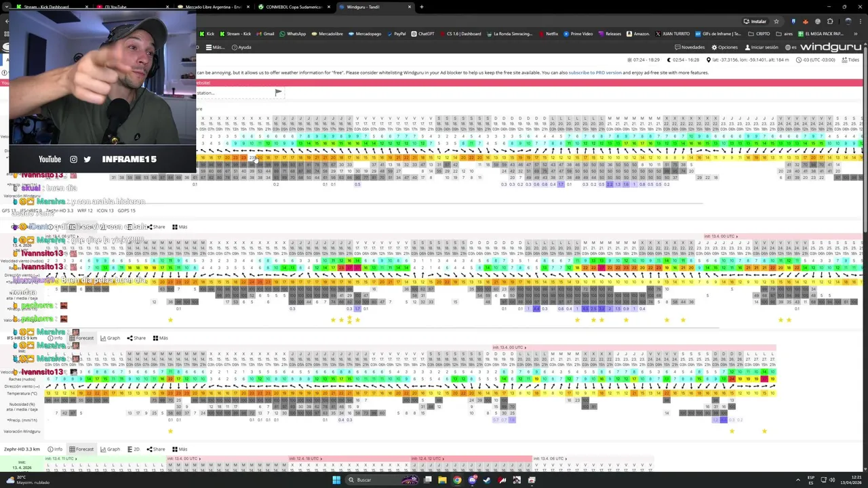Open the Amazon bookmark
This screenshot has height=488, width=868.
click(x=638, y=33)
